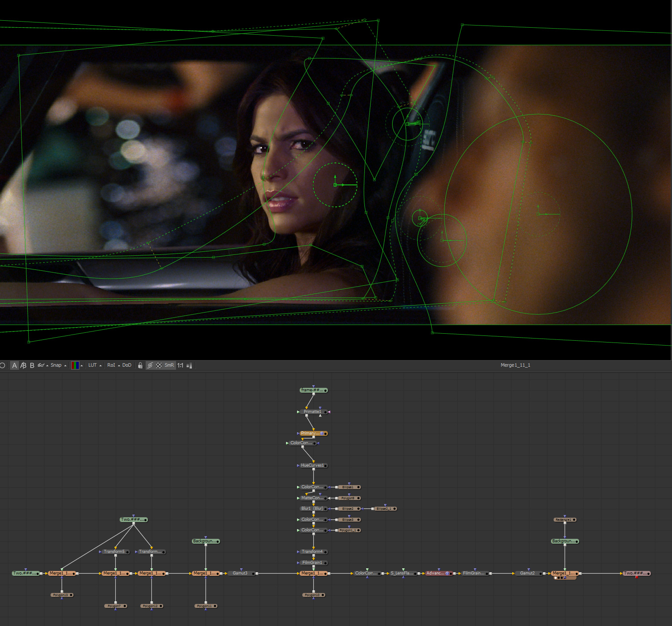Select the Polygon12 mask node
Image resolution: width=672 pixels, height=626 pixels.
tap(151, 606)
